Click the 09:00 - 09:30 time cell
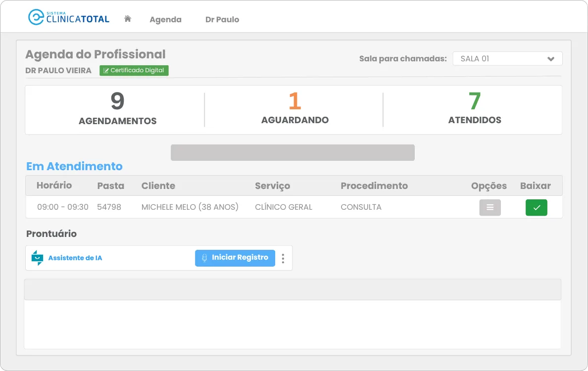Screen dimensions: 588x371 click(x=63, y=207)
